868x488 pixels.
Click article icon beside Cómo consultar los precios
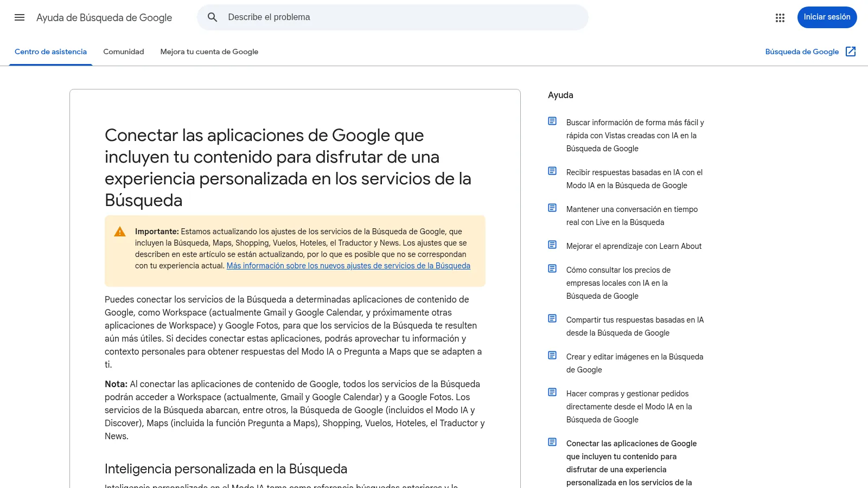552,268
